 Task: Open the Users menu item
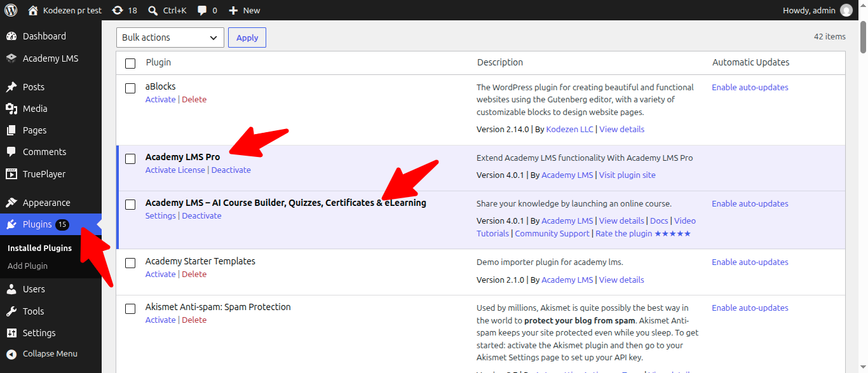[x=51, y=289]
